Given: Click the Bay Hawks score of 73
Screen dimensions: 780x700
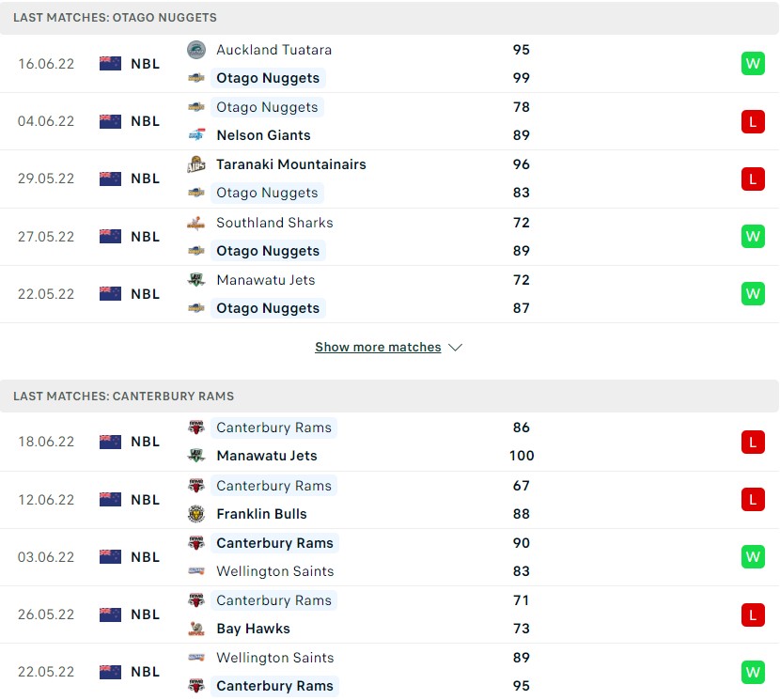Looking at the screenshot, I should (522, 629).
